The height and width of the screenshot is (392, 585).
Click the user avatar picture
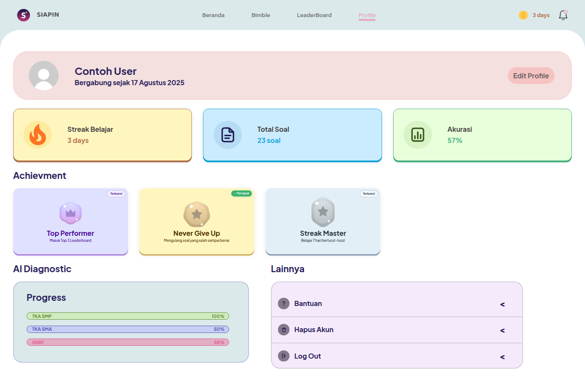[44, 75]
